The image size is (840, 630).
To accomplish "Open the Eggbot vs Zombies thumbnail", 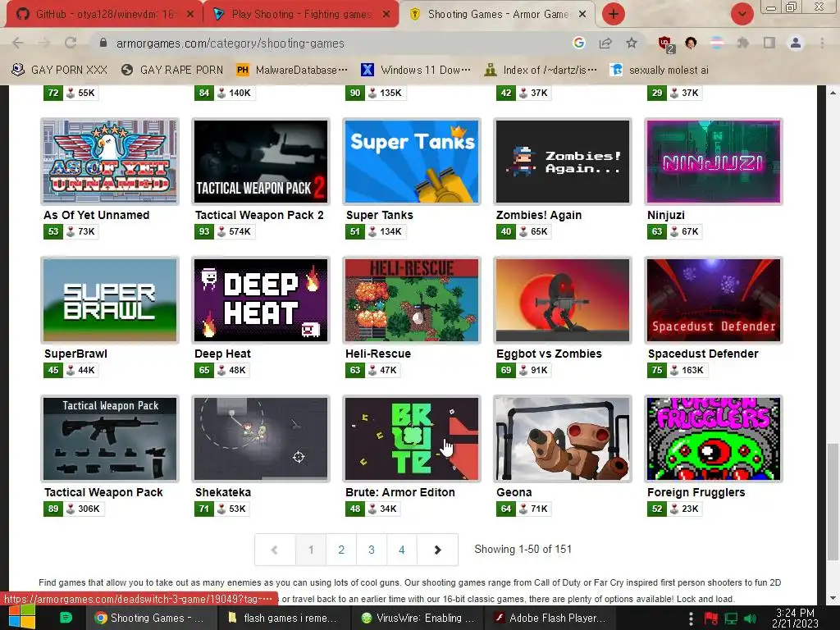I will click(563, 300).
